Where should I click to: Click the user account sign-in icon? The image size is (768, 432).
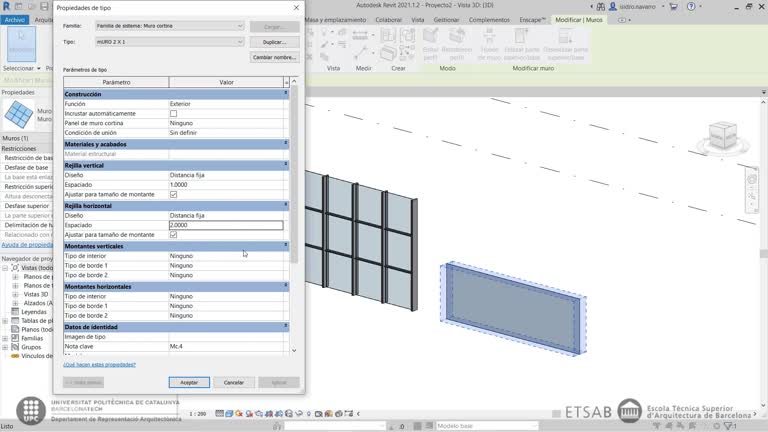[x=611, y=7]
